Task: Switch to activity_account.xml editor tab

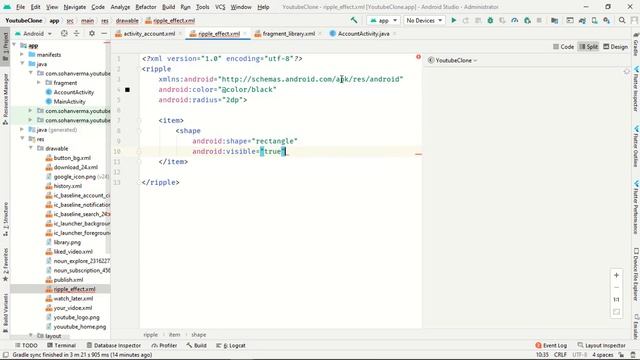Action: (x=149, y=34)
